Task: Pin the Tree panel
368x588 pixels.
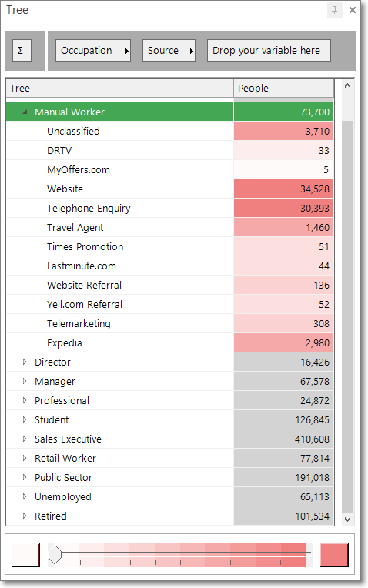Action: (x=335, y=10)
